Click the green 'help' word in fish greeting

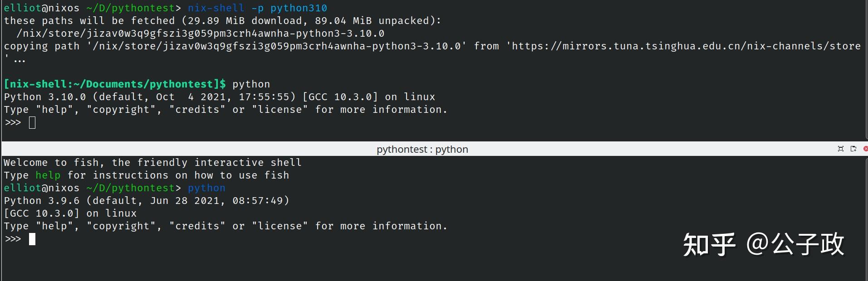[x=48, y=175]
